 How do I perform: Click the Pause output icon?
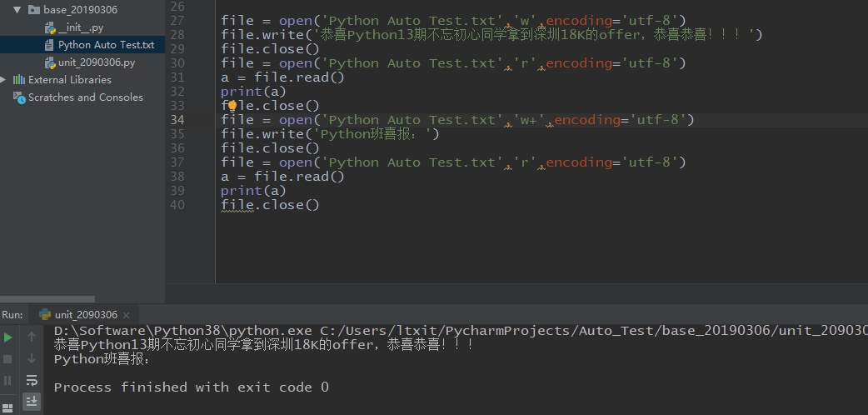pos(8,380)
